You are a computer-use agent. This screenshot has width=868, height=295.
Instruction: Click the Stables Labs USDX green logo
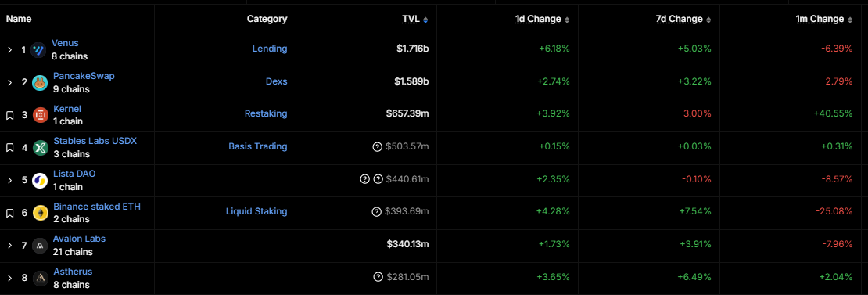coord(40,148)
